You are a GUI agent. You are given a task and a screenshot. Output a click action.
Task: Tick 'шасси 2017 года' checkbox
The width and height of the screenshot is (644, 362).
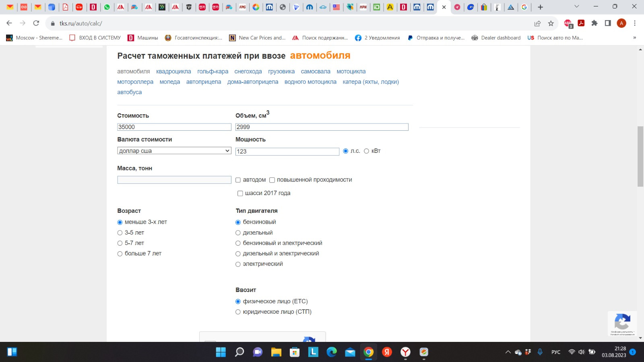click(x=240, y=193)
